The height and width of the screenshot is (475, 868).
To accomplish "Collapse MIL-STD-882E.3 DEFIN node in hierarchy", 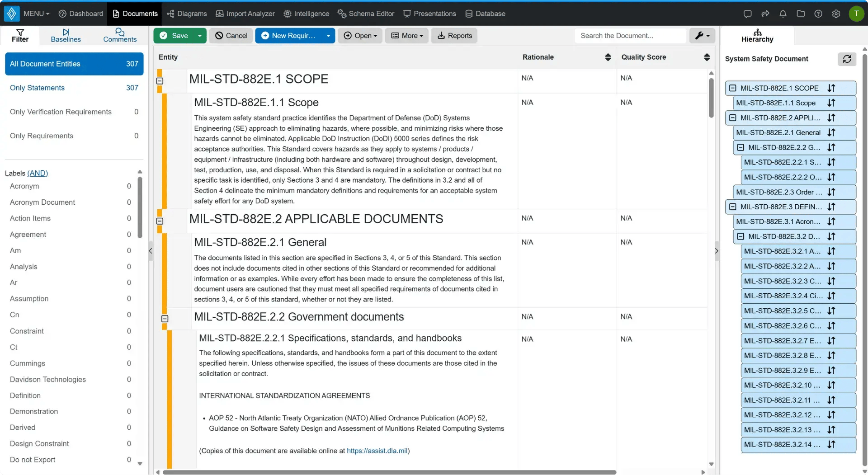I will [733, 207].
